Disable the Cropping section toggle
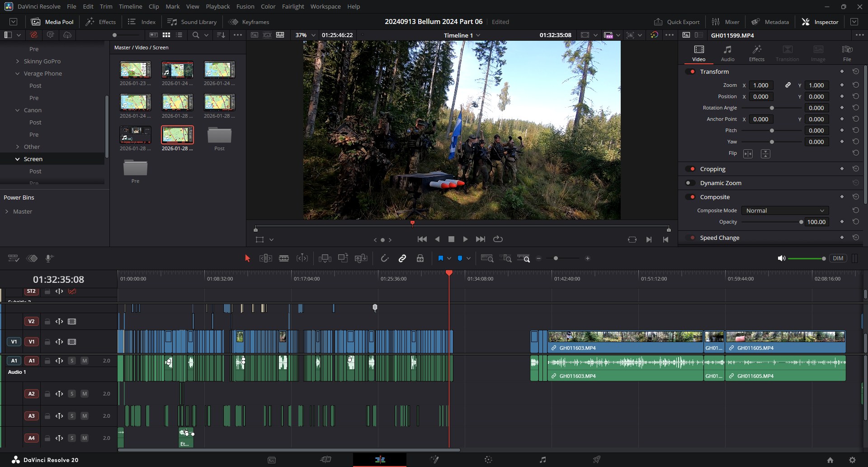This screenshot has width=868, height=467. 690,169
